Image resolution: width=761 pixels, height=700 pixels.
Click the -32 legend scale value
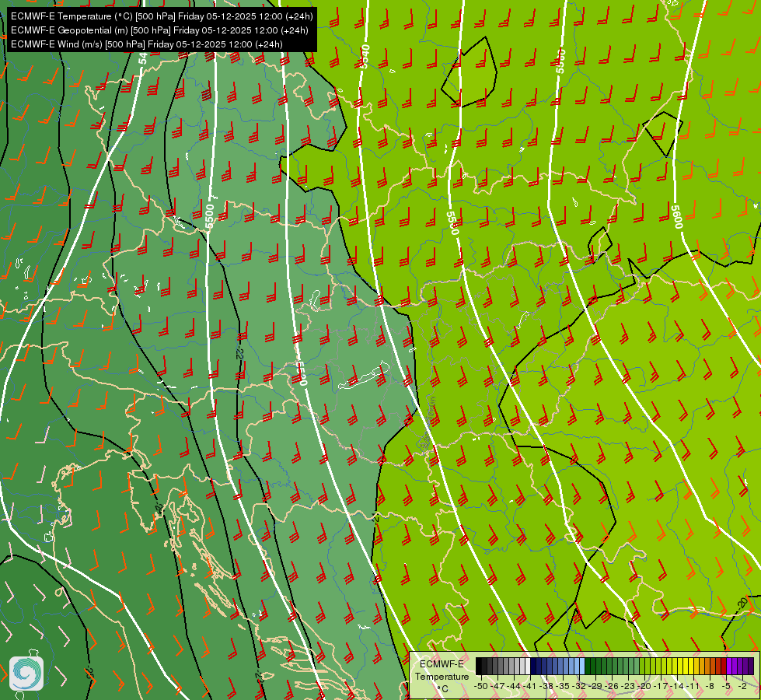(579, 686)
